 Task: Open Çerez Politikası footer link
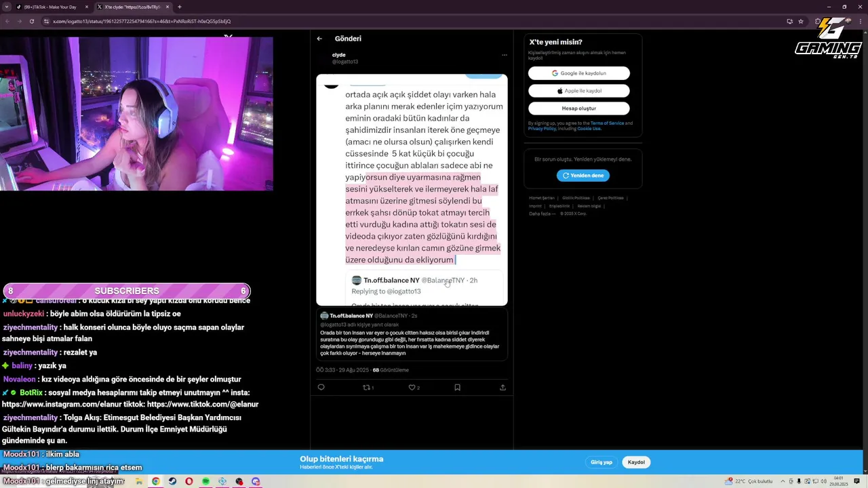610,198
